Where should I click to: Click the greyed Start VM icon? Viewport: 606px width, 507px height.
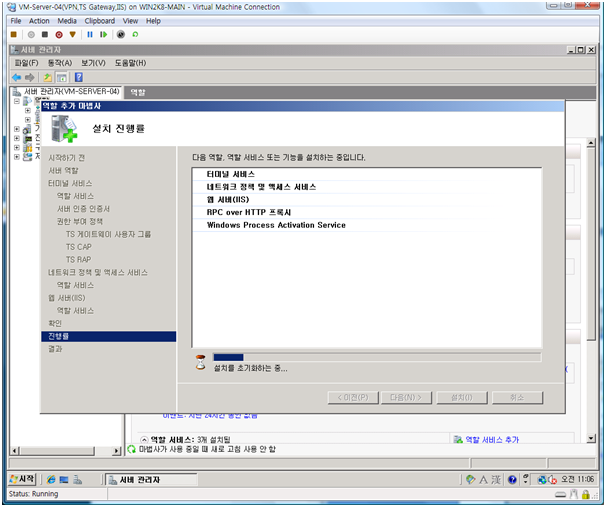tap(31, 34)
